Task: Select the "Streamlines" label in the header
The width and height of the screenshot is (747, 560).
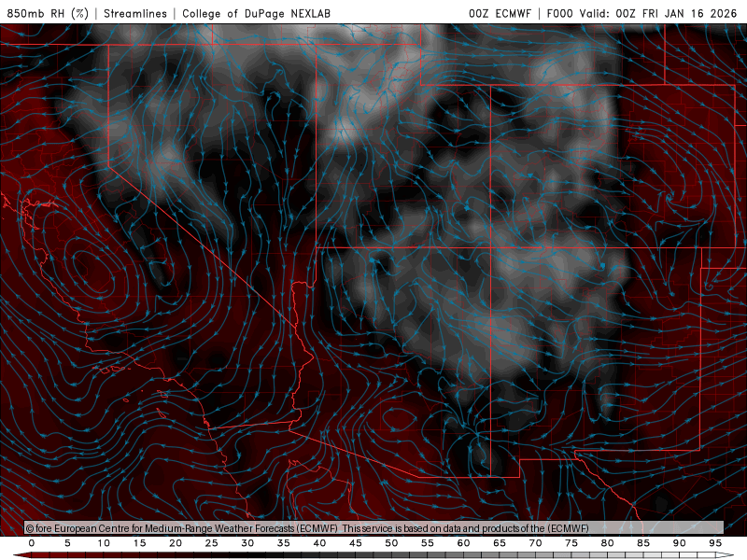Action: 135,13
